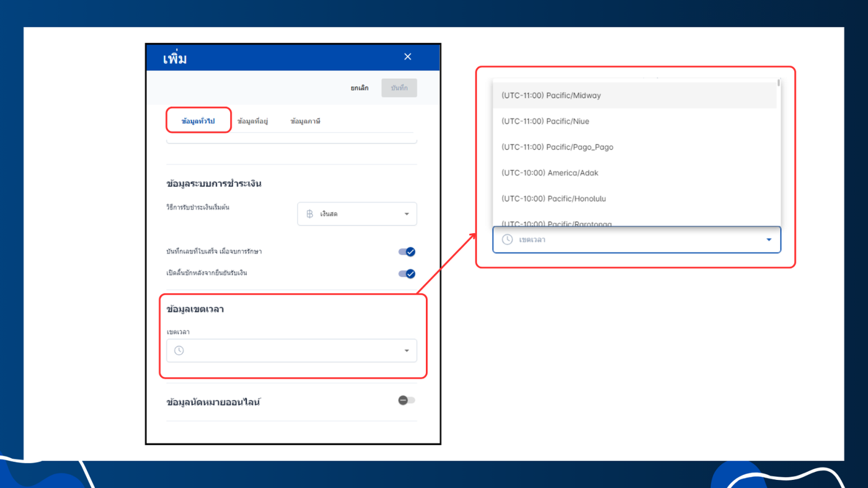Click the บันทึก save button
This screenshot has height=488, width=868.
click(x=399, y=88)
